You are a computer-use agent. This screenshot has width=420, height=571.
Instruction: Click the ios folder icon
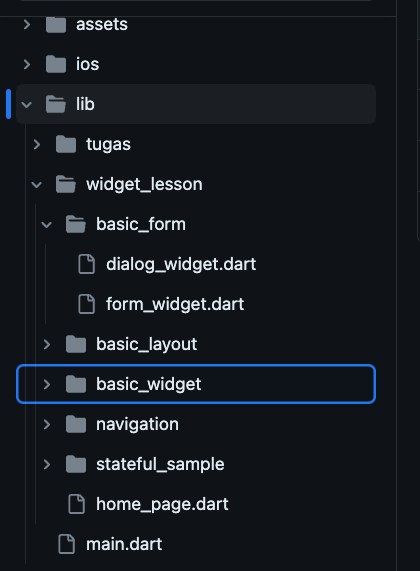pyautogui.click(x=56, y=64)
